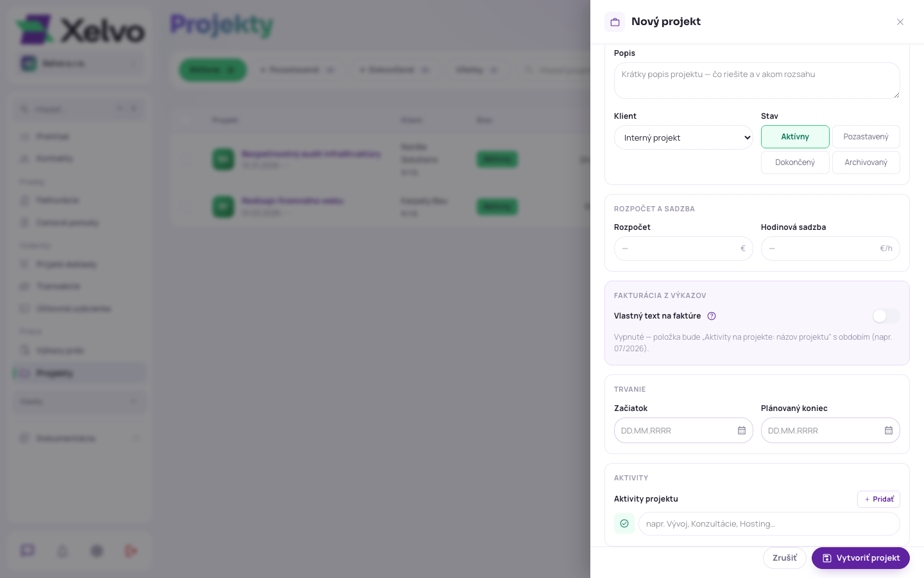Viewport: 924px width, 578px height.
Task: Click the Zrušiť button
Action: (785, 558)
